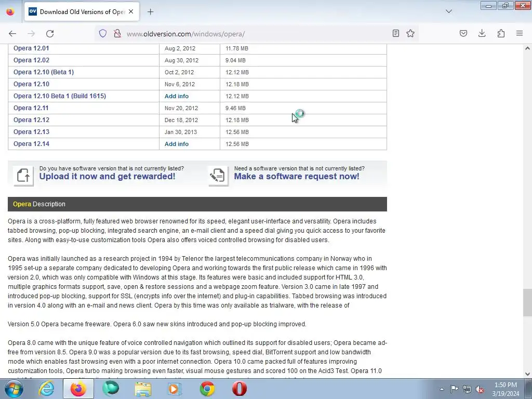The width and height of the screenshot is (532, 399).
Task: Click the vertical scrollbar thumb
Action: [x=527, y=303]
